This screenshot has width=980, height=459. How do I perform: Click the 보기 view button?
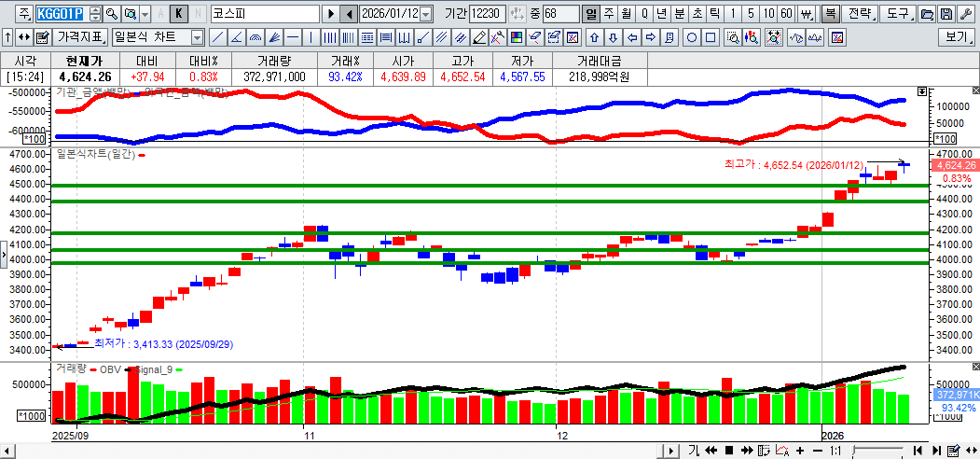point(957,37)
